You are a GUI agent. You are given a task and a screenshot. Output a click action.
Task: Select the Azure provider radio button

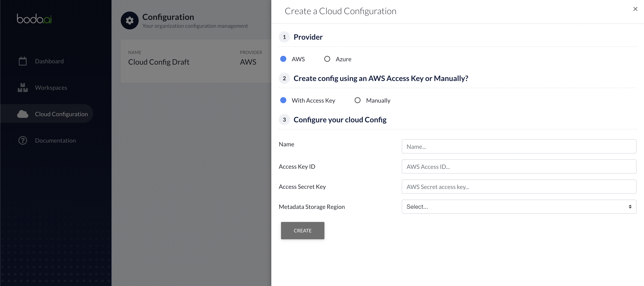[x=327, y=59]
